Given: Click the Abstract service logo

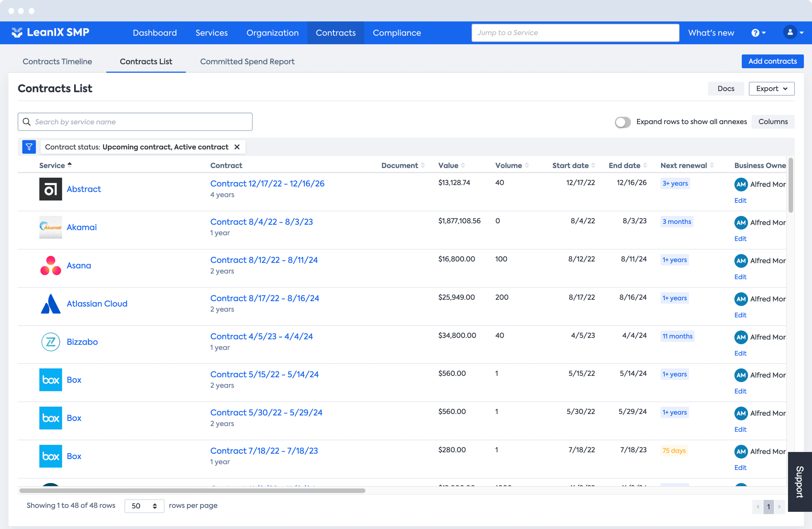Looking at the screenshot, I should [50, 189].
